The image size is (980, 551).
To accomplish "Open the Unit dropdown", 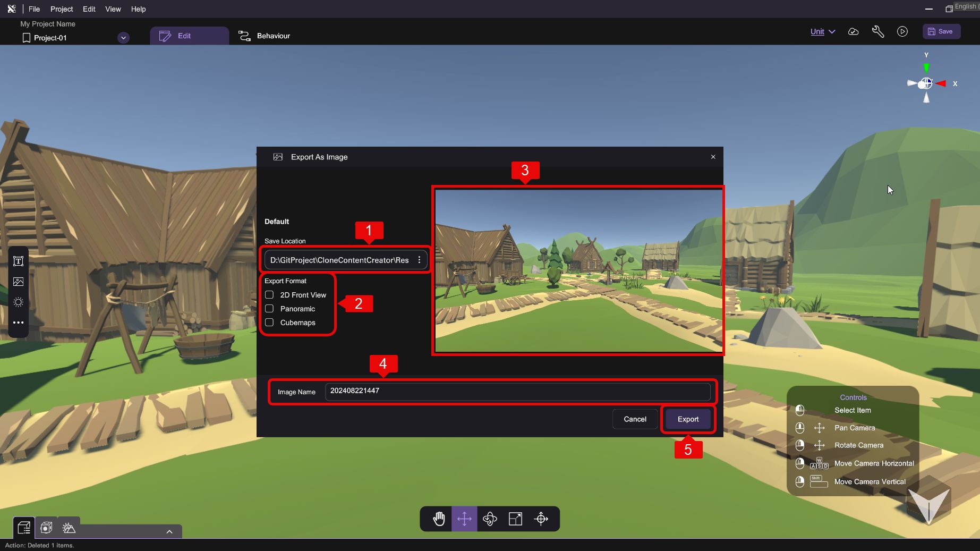I will point(822,31).
